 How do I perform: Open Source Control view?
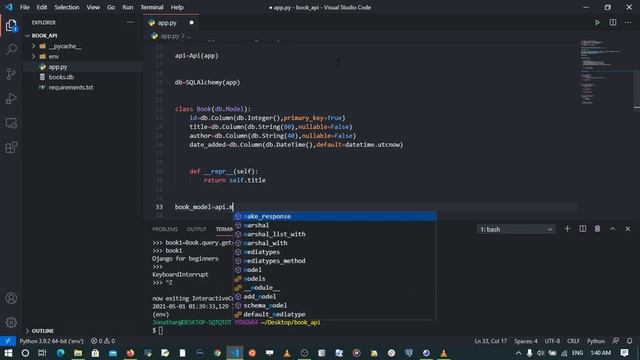pyautogui.click(x=11, y=74)
